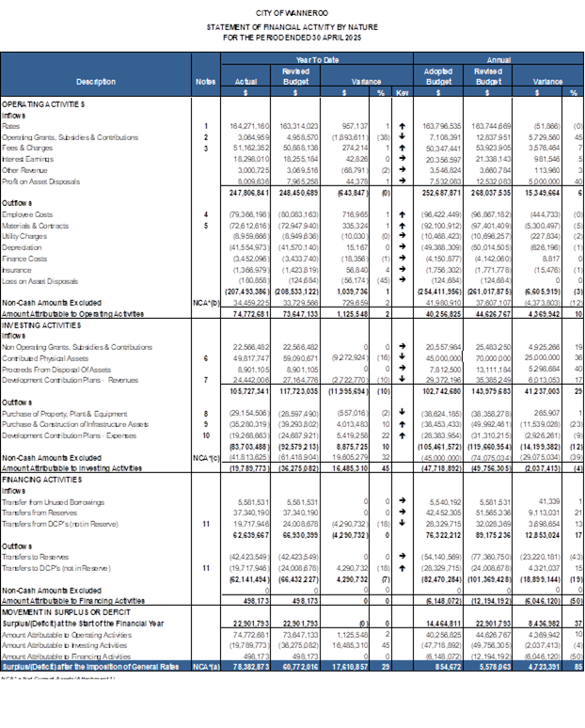Select the Key arrow for Materials & Contracts
The width and height of the screenshot is (585, 728).
pos(402,225)
